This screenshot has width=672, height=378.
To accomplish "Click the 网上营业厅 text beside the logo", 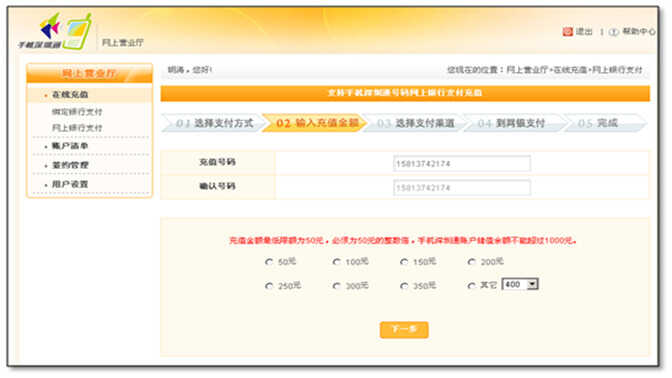I will coord(123,43).
